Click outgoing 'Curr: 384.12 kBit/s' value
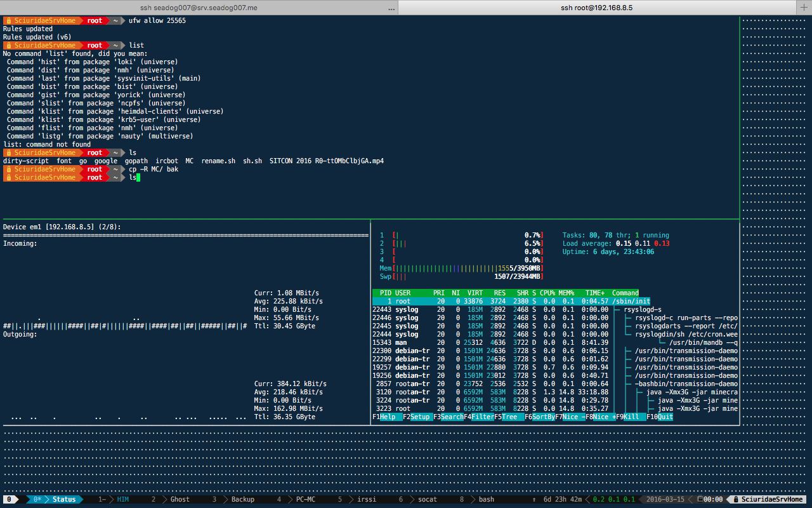The height and width of the screenshot is (508, 812). [291, 384]
